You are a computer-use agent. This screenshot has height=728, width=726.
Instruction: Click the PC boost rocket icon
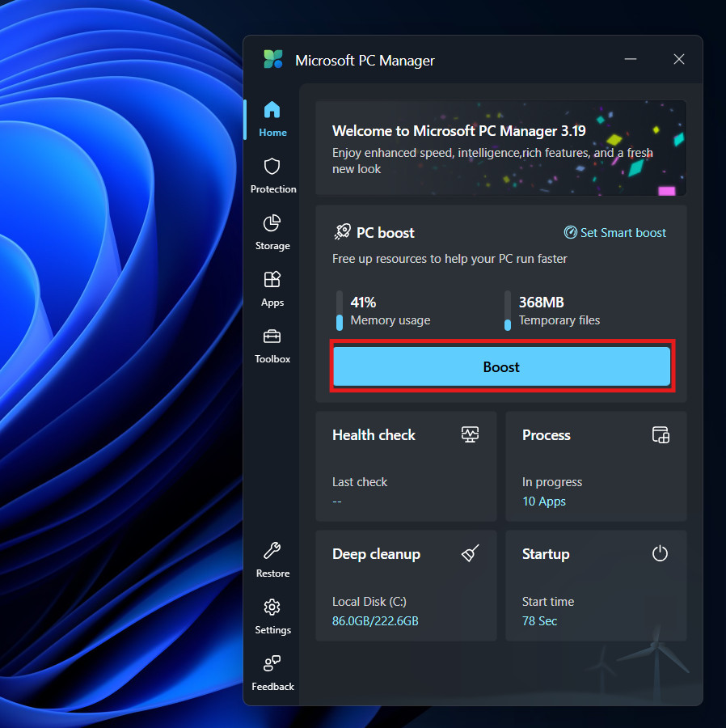click(343, 231)
